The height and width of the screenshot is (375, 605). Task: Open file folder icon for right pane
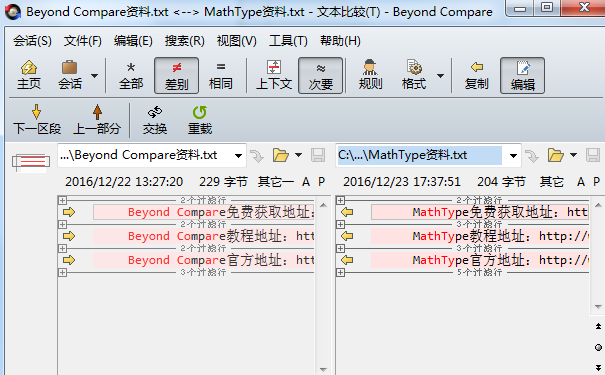[x=556, y=155]
